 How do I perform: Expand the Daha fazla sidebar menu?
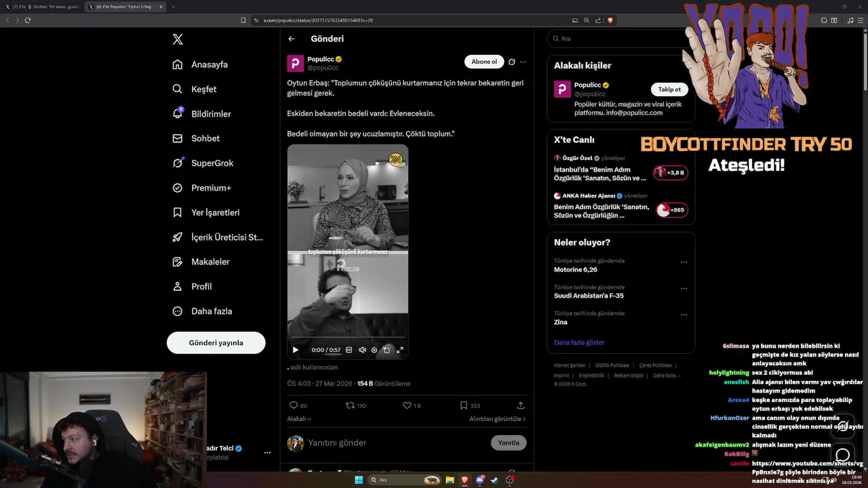click(202, 311)
